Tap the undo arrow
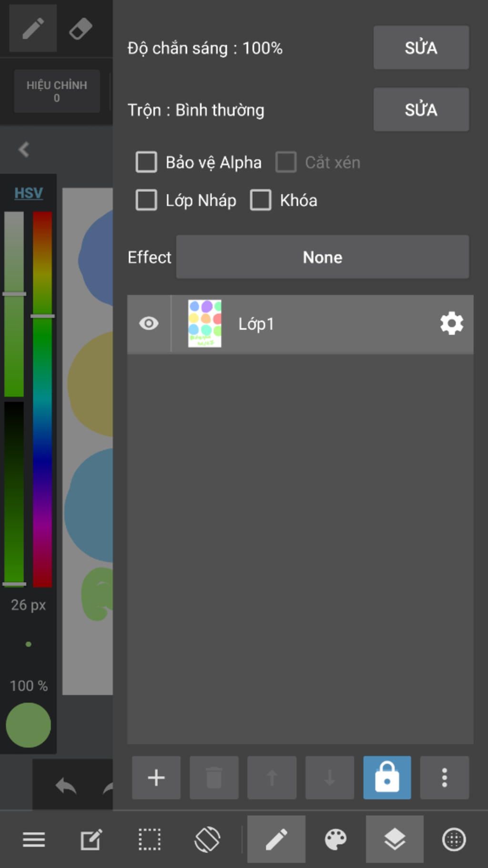 click(66, 786)
